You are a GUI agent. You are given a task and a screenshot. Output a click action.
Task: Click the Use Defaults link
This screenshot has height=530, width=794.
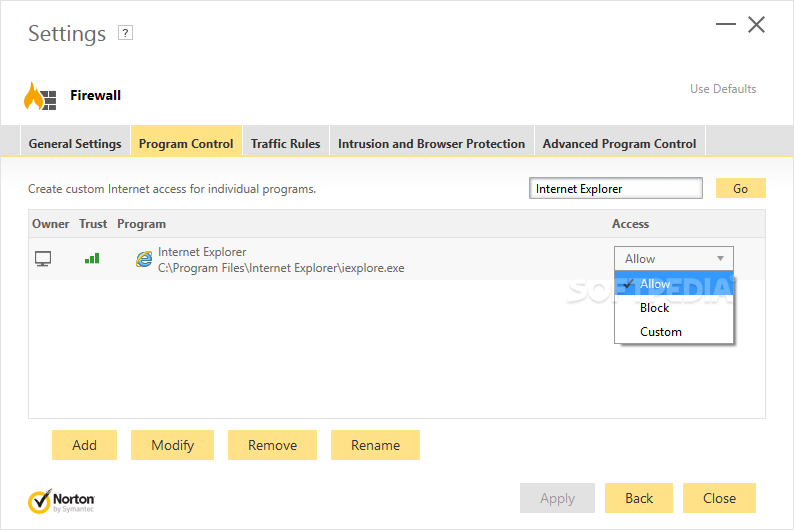coord(723,89)
